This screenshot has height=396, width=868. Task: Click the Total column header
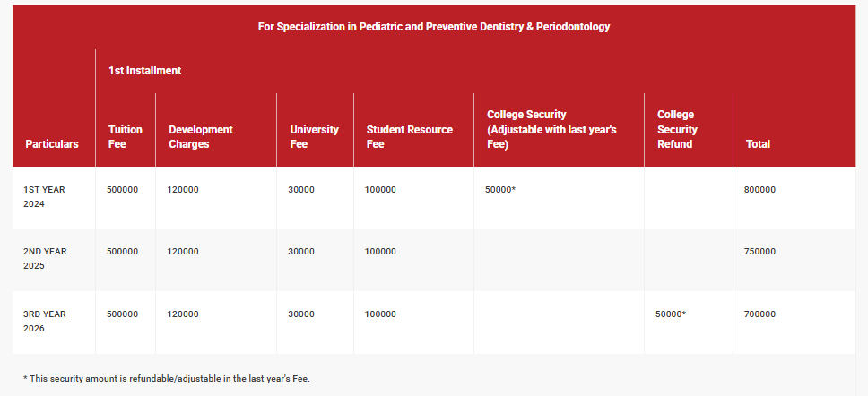(x=758, y=143)
